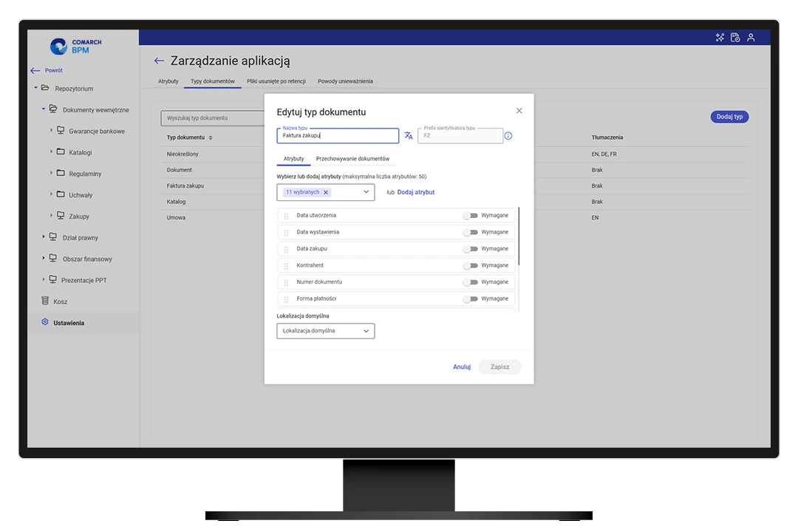798x532 pixels.
Task: Toggle Wymagane for Data utworzenia
Action: (x=470, y=216)
